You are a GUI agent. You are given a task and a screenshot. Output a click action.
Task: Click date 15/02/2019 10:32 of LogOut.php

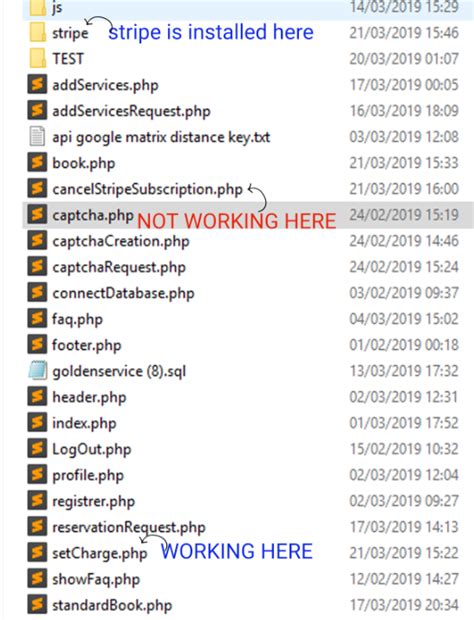(x=404, y=449)
